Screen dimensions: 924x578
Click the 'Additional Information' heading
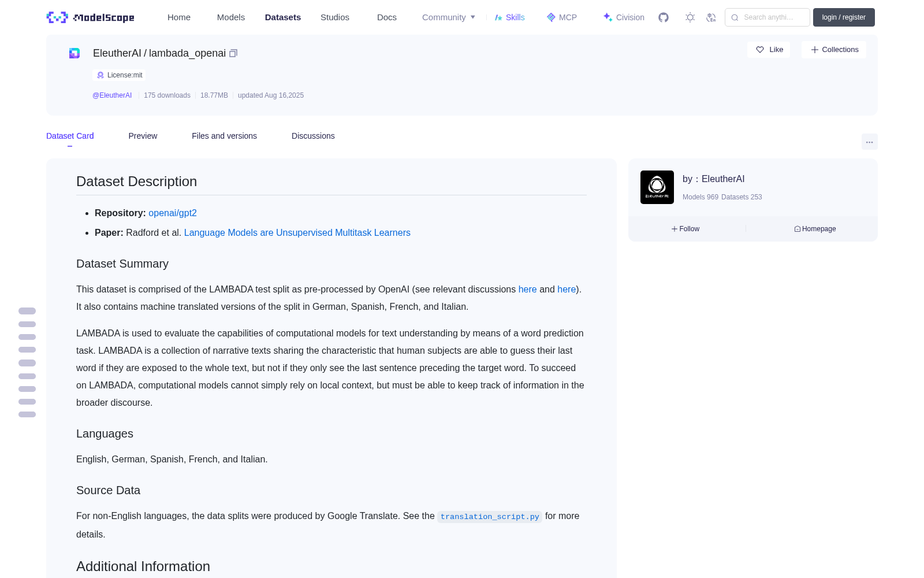pos(143,566)
